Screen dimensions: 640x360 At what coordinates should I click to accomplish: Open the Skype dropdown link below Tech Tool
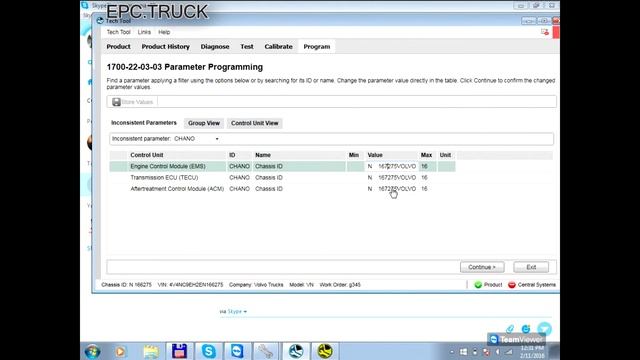point(237,311)
